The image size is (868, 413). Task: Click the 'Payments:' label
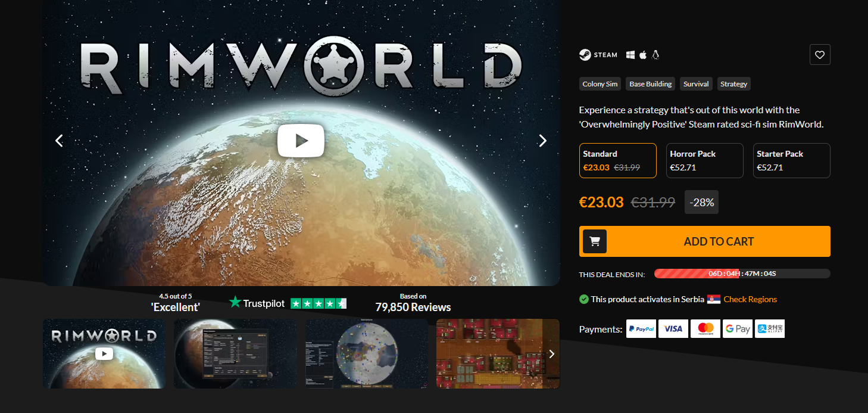(601, 329)
